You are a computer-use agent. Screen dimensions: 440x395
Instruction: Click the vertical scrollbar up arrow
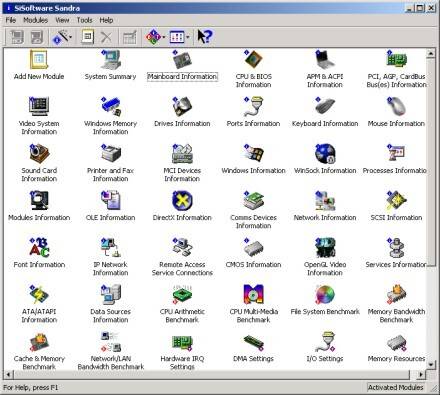[431, 53]
